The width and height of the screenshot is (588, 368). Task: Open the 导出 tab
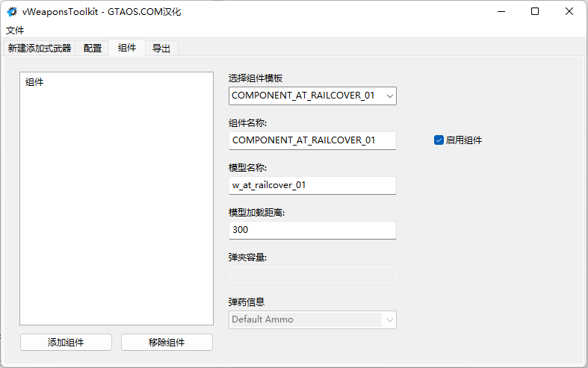161,49
